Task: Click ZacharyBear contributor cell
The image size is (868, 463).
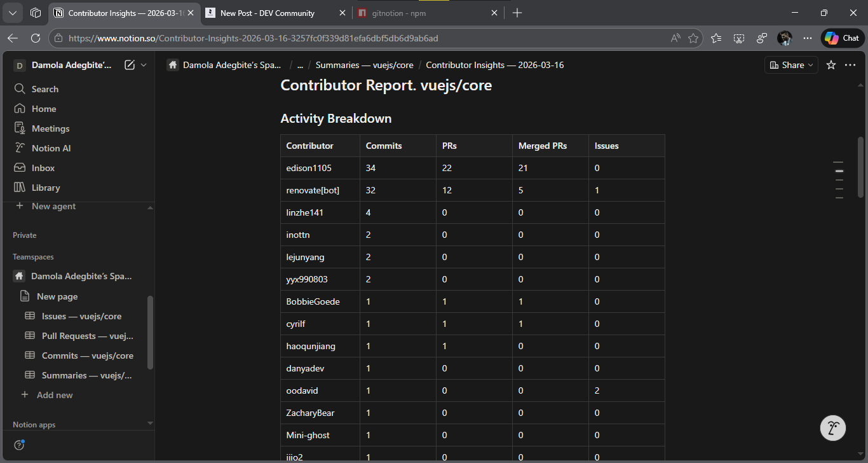Action: pos(320,413)
